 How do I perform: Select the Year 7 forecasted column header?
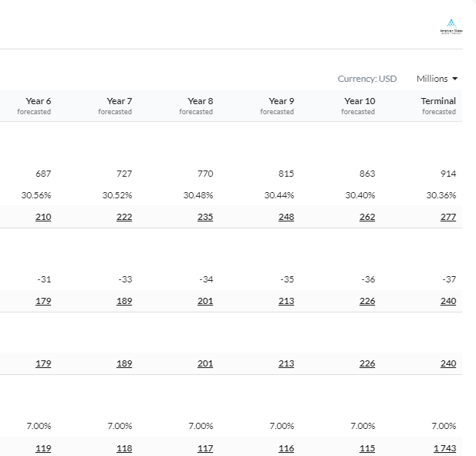119,106
